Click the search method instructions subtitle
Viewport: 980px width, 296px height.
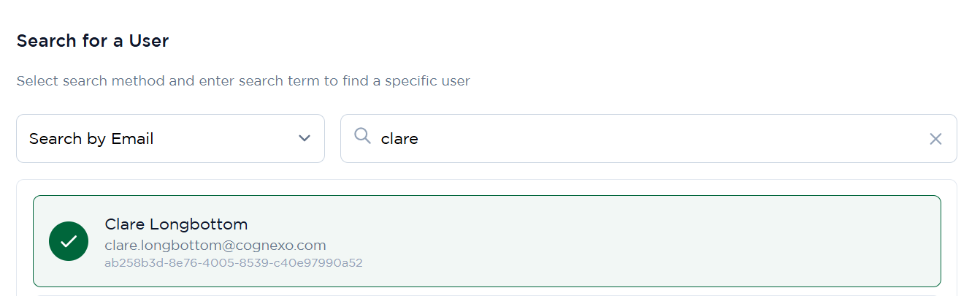click(x=243, y=80)
